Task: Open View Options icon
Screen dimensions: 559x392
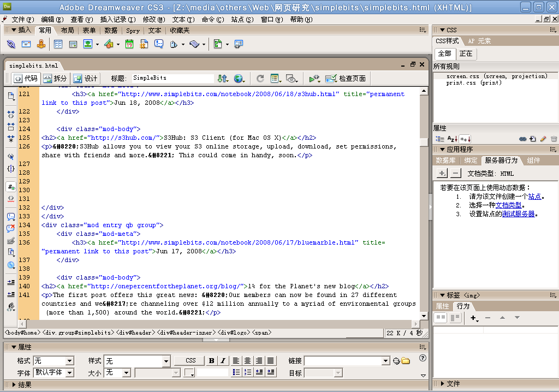Action: (275, 79)
